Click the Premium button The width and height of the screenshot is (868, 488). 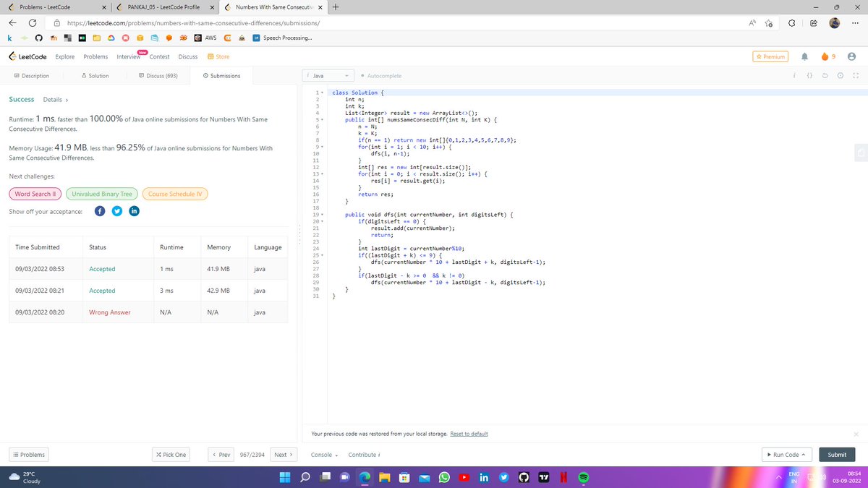tap(770, 56)
